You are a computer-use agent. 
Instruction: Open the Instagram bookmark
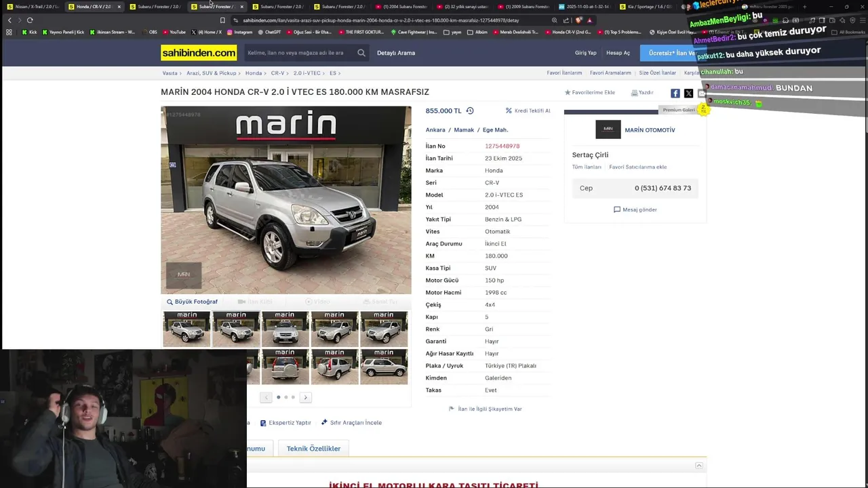pyautogui.click(x=239, y=32)
